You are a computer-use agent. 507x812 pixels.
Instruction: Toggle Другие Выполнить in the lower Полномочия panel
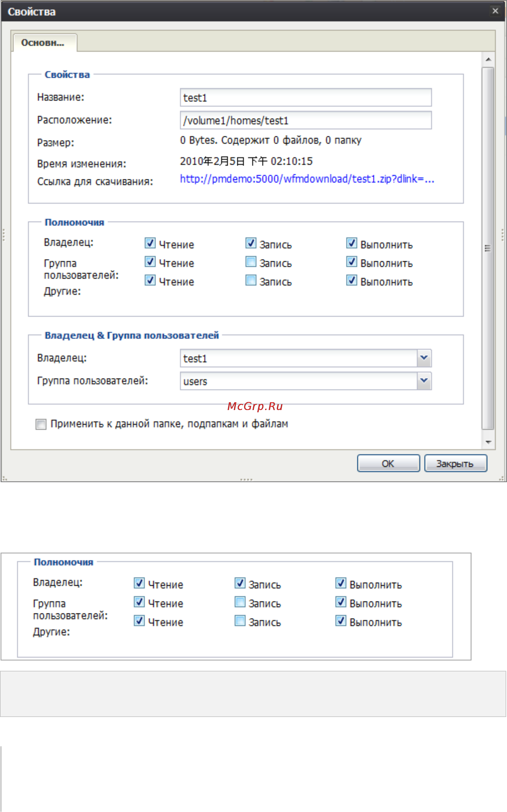[341, 621]
